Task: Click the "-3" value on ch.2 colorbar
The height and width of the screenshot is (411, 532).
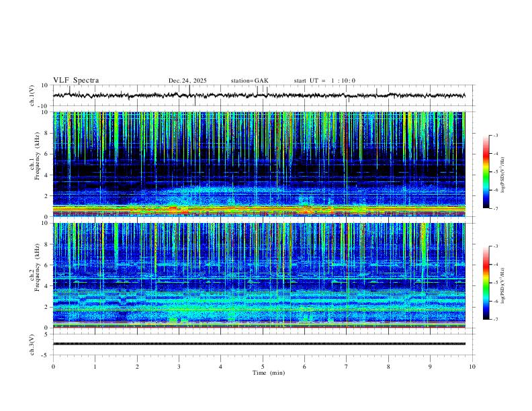Action: (496, 246)
